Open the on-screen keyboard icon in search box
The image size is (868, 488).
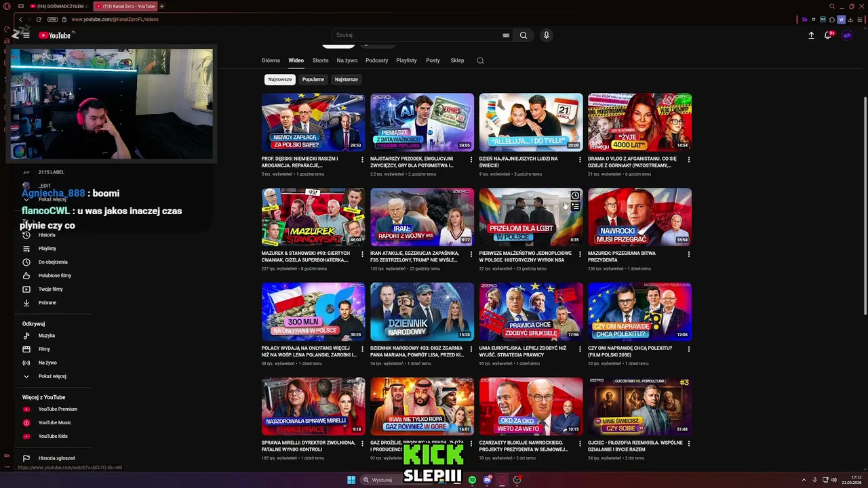coord(506,35)
